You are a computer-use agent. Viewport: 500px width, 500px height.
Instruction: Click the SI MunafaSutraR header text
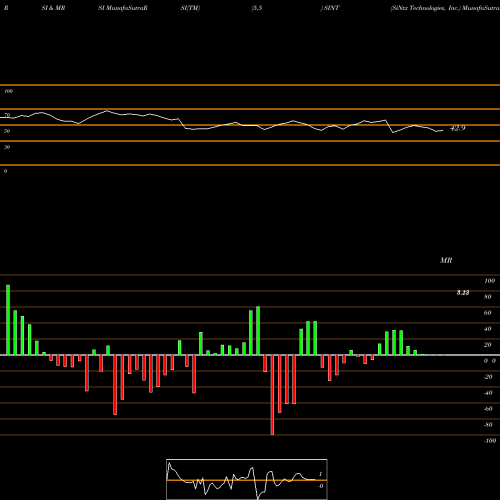click(x=123, y=8)
